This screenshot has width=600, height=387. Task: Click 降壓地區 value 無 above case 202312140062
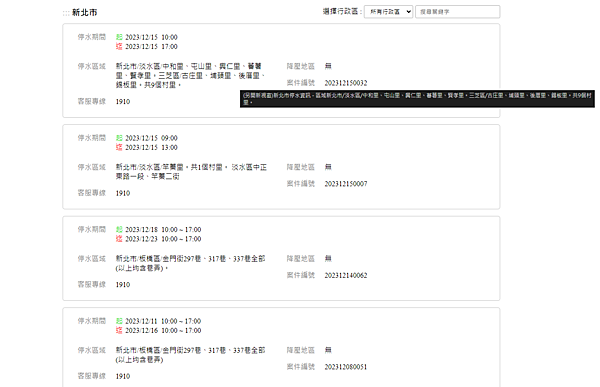[328, 259]
